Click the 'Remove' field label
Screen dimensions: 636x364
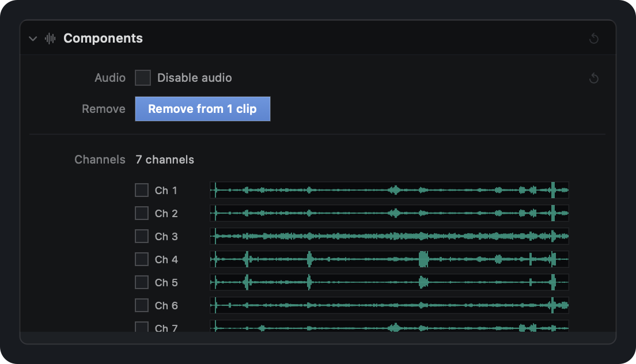tap(104, 109)
